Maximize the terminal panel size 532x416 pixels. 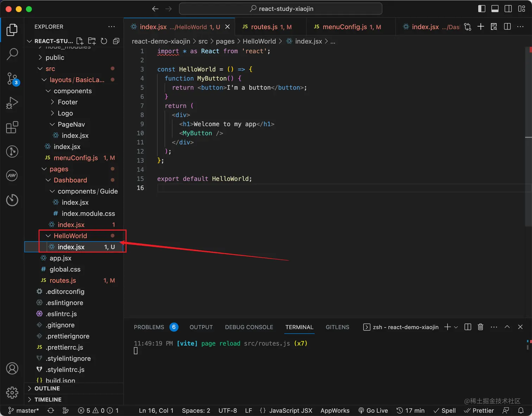[x=507, y=327]
